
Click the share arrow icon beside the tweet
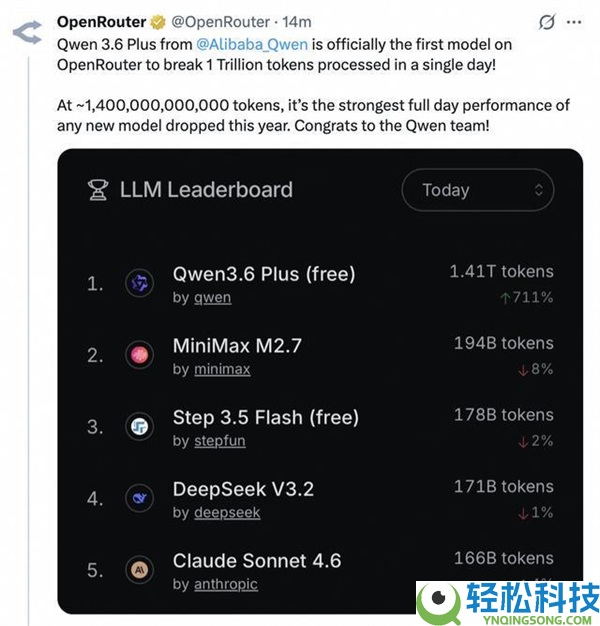pos(27,32)
